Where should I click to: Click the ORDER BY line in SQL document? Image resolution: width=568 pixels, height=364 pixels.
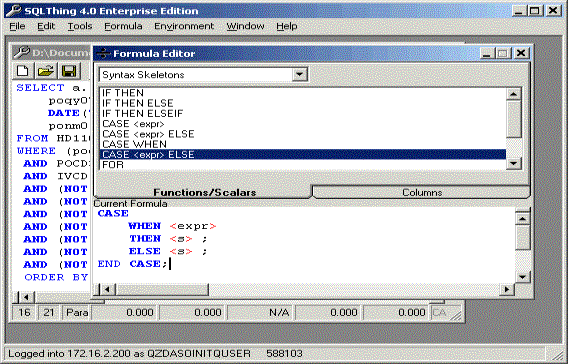coord(56,277)
